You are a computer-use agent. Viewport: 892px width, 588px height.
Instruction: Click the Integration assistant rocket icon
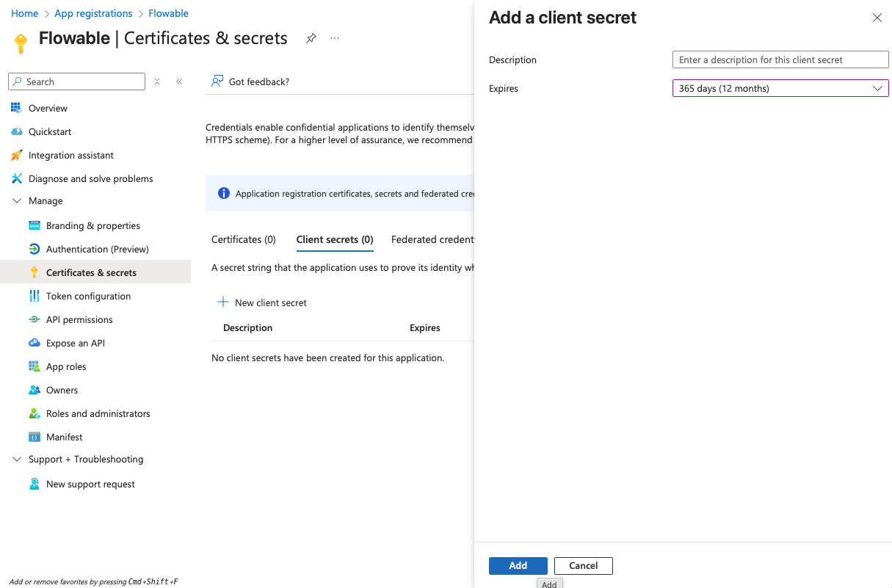(x=16, y=155)
